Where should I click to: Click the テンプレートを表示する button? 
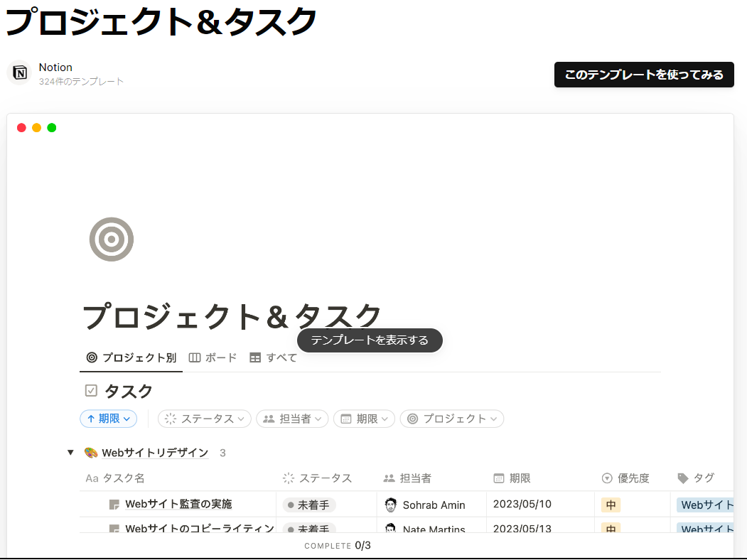[370, 340]
